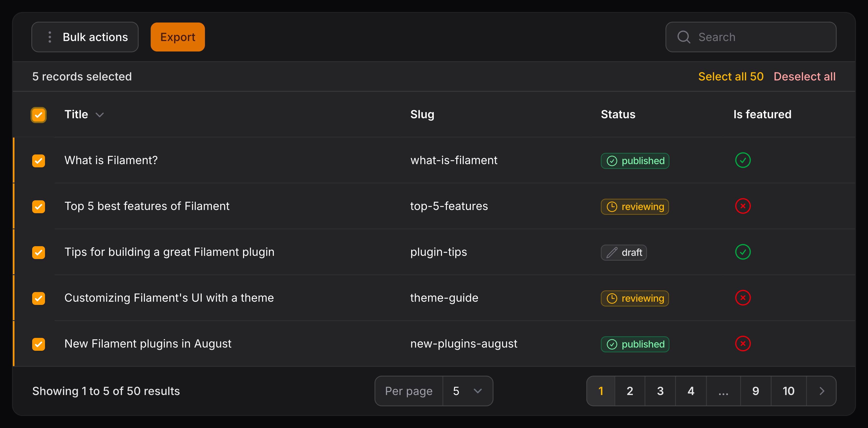868x428 pixels.
Task: Click the draft status badge
Action: click(x=624, y=253)
